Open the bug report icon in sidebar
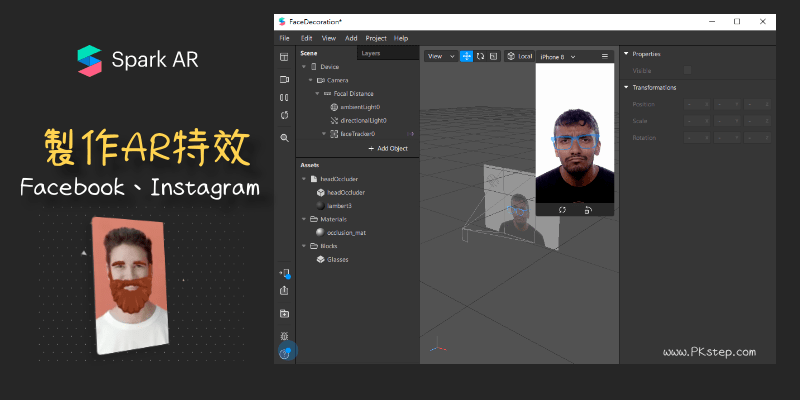The width and height of the screenshot is (800, 400). point(284,336)
